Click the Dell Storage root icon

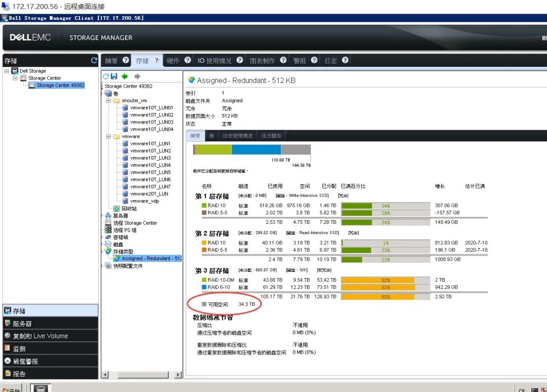[15, 71]
